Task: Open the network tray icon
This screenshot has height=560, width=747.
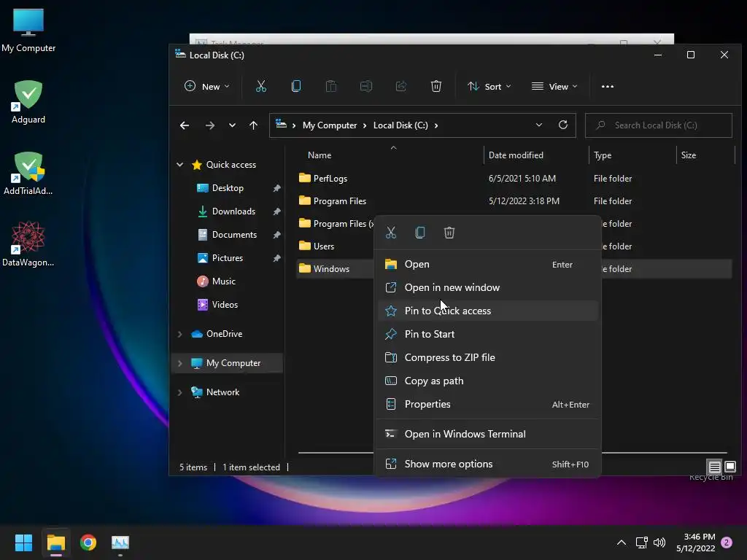Action: pos(641,542)
